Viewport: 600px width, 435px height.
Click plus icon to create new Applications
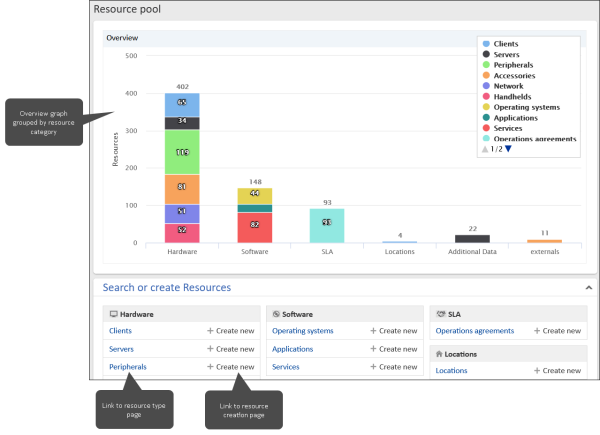374,349
